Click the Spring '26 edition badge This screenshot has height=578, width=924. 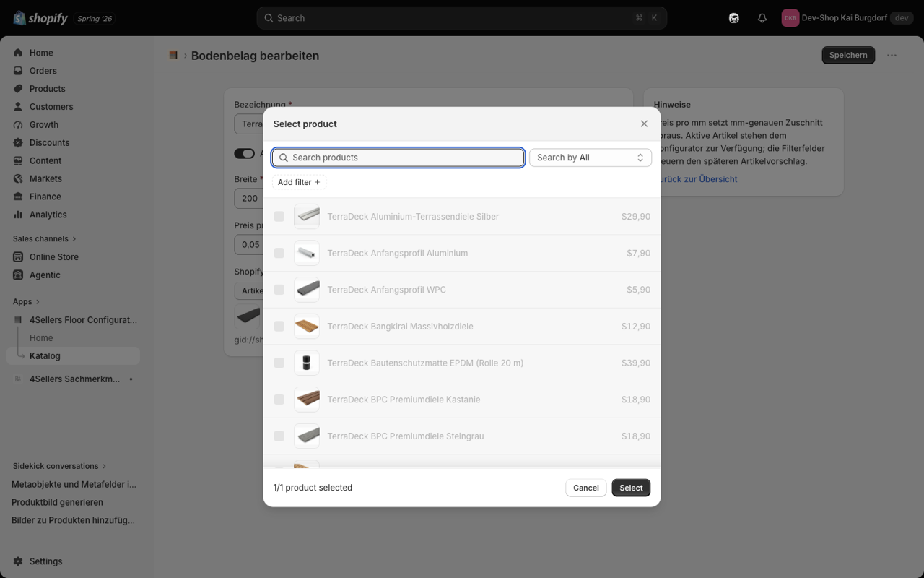[95, 19]
